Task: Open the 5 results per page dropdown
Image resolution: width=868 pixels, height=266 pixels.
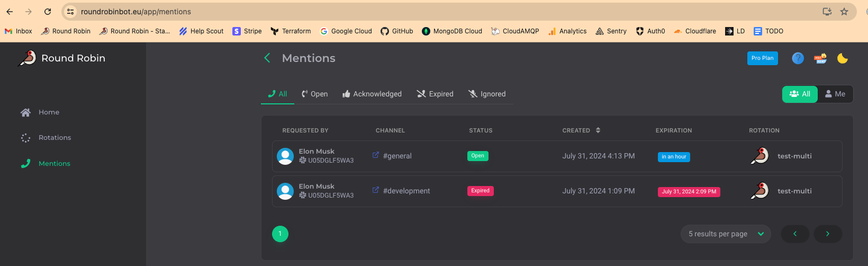Action: click(726, 234)
